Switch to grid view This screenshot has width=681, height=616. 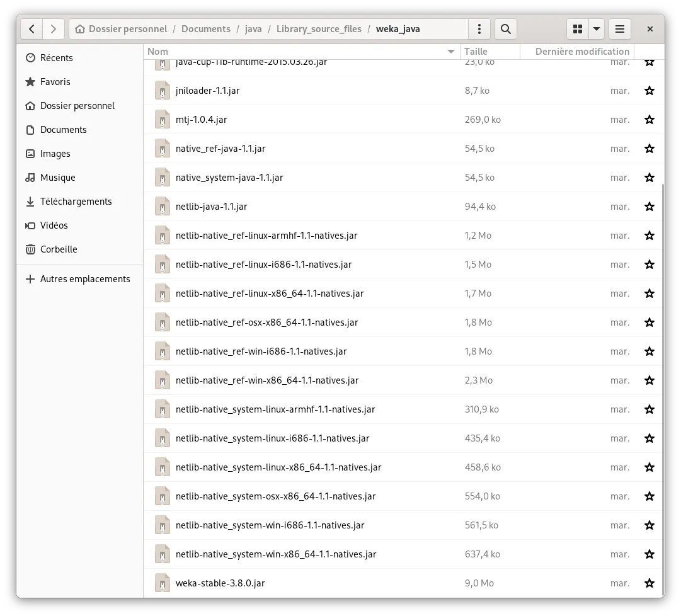click(577, 28)
